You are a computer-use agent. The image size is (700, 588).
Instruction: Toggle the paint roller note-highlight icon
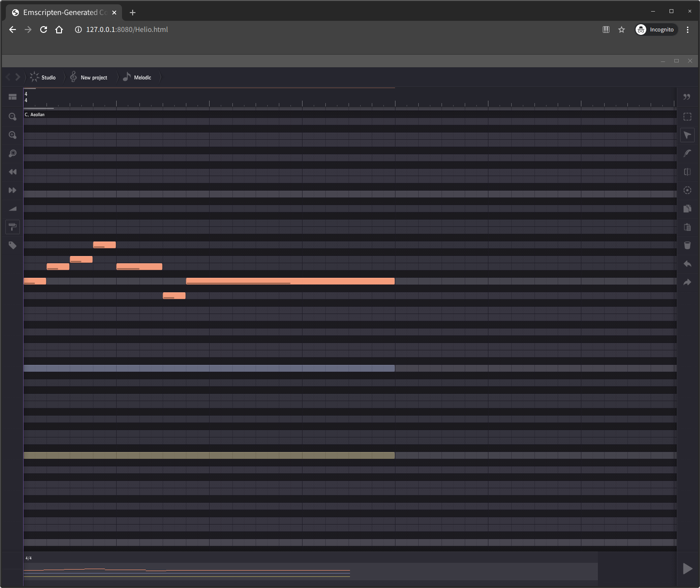[x=13, y=227]
